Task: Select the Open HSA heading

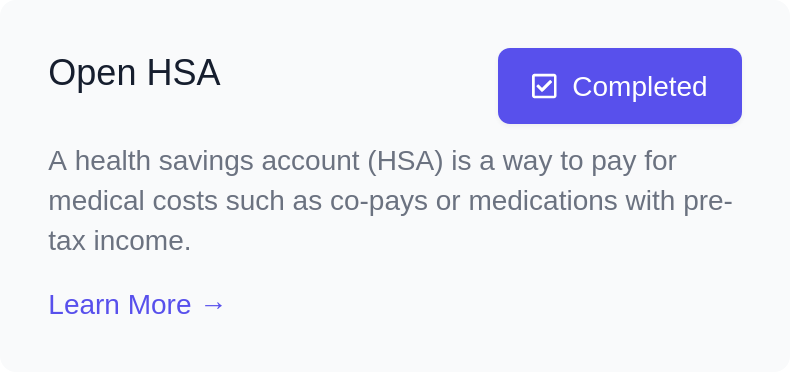Action: coord(134,73)
